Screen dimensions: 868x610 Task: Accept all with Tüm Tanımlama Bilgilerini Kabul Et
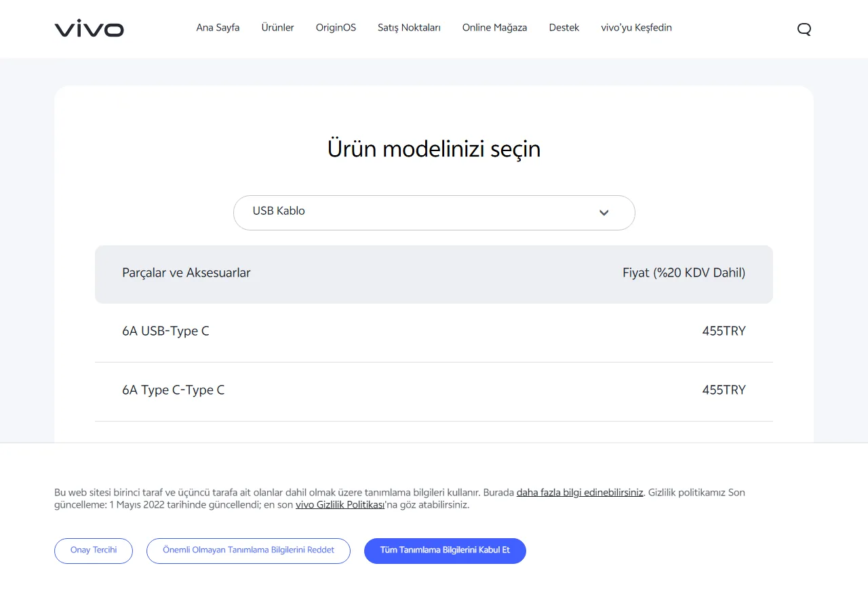click(x=445, y=550)
